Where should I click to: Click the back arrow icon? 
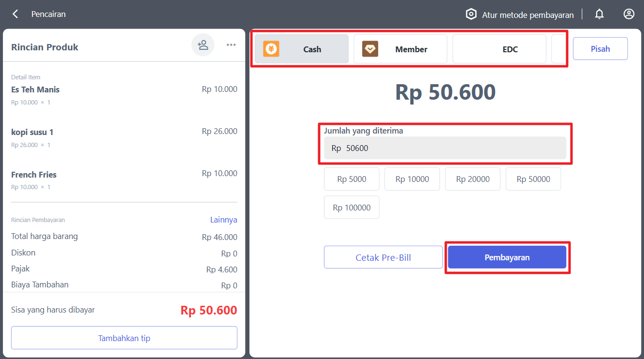[x=15, y=14]
